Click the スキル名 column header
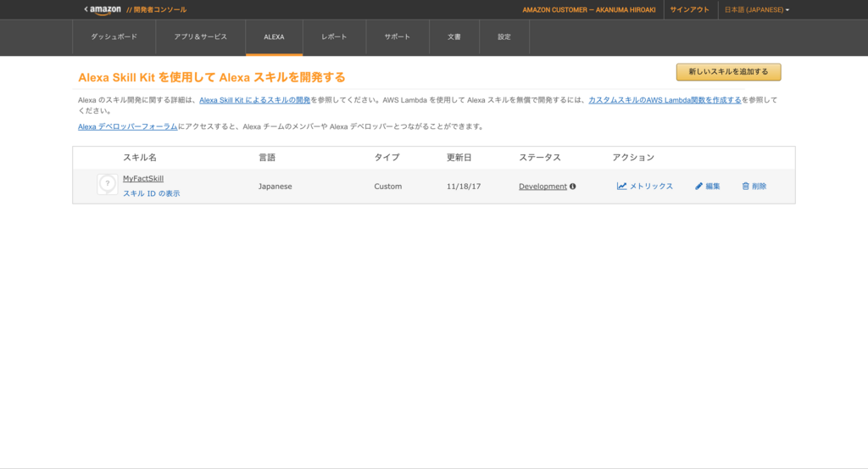The image size is (868, 469). tap(140, 158)
